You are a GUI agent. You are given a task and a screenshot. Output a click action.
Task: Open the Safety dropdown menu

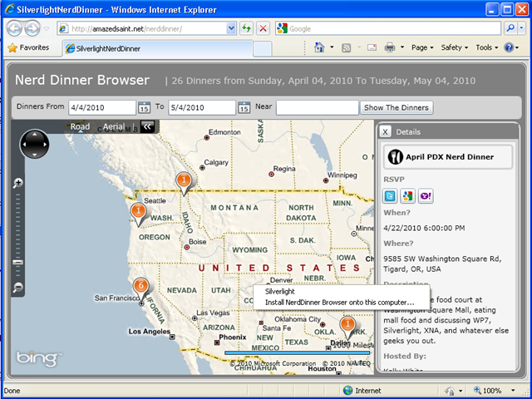[x=456, y=47]
